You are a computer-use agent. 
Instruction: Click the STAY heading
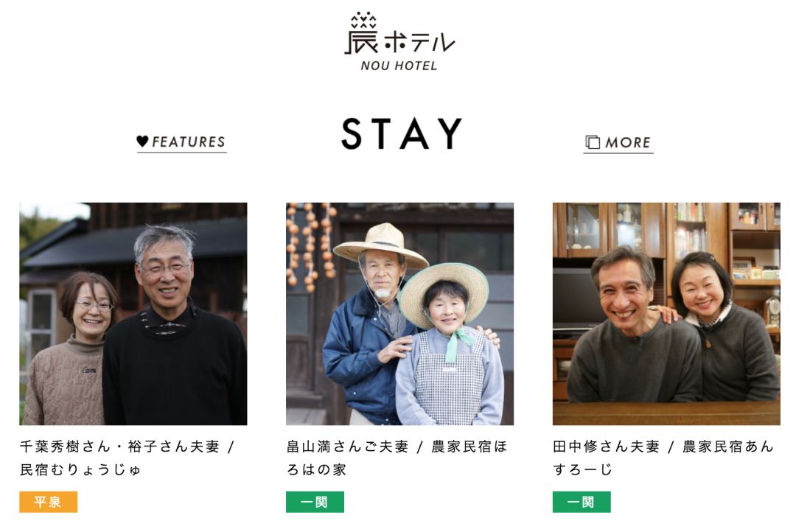coord(402,134)
